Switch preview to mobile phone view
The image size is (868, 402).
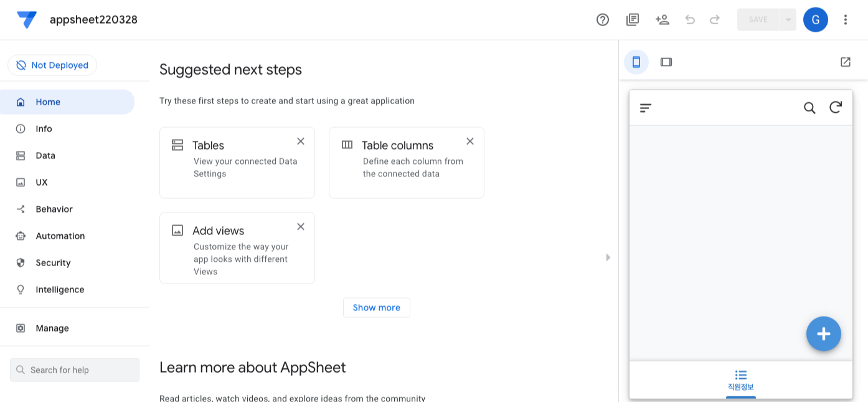point(636,62)
